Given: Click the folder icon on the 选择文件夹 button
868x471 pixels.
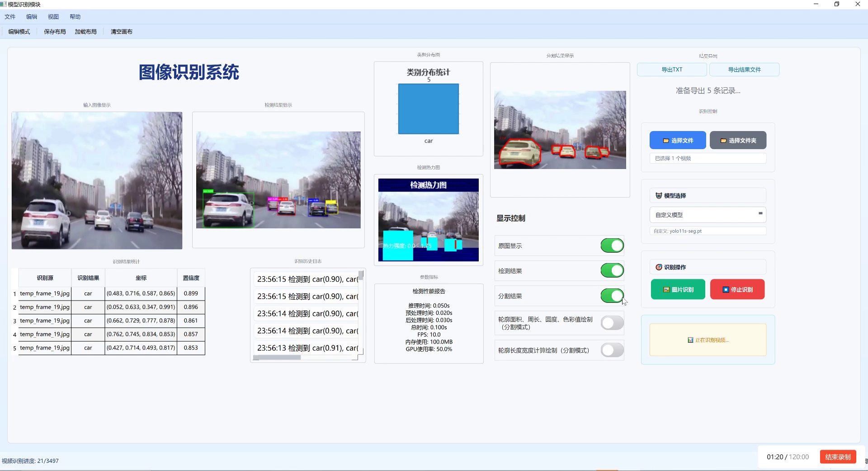Looking at the screenshot, I should pos(723,140).
